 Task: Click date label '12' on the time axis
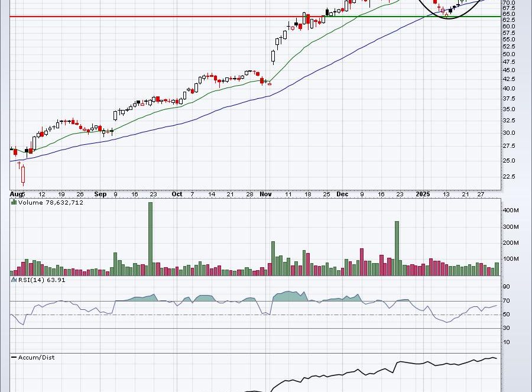click(42, 195)
